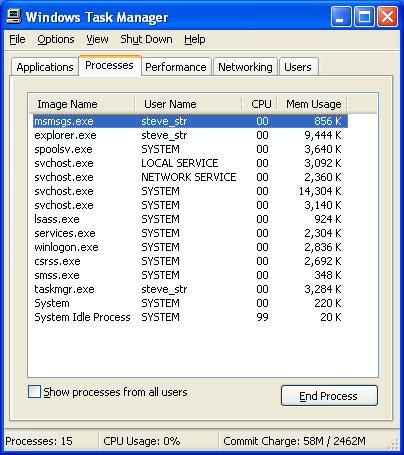Sort by CPU column header

[260, 104]
